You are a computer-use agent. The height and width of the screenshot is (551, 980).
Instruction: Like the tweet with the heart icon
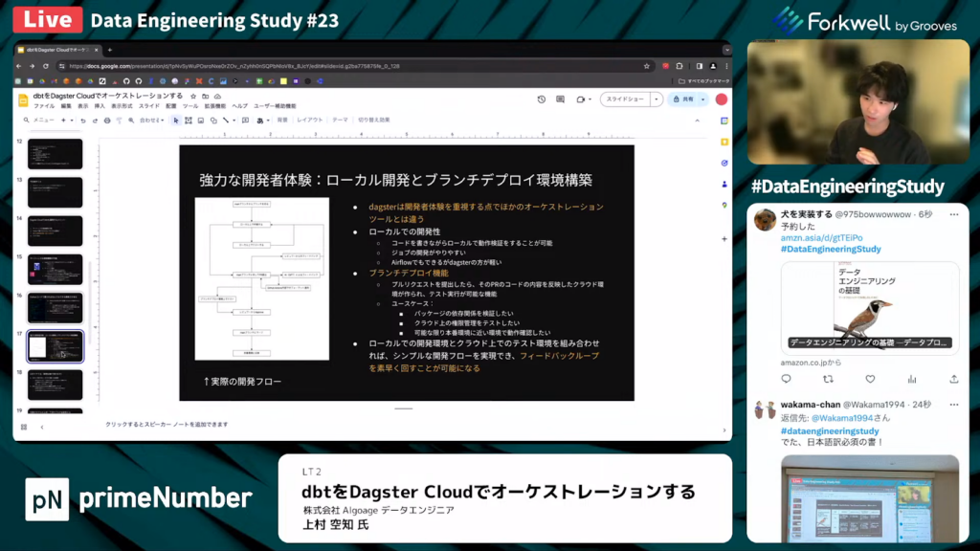(x=869, y=380)
